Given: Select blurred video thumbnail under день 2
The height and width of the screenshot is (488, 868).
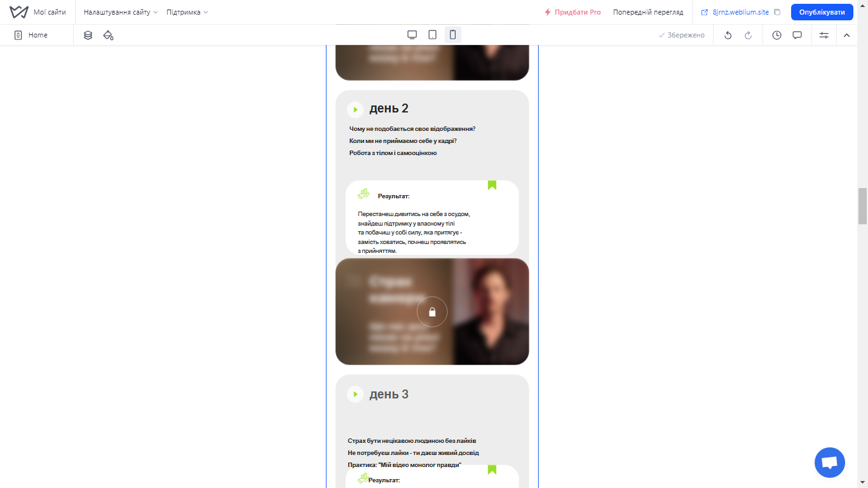Looking at the screenshot, I should [432, 311].
